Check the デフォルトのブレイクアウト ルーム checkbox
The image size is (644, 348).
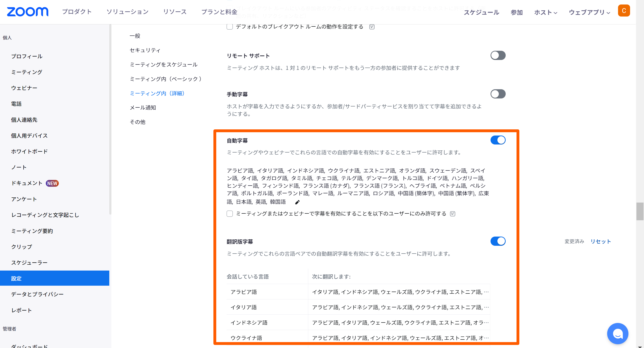[x=229, y=26]
